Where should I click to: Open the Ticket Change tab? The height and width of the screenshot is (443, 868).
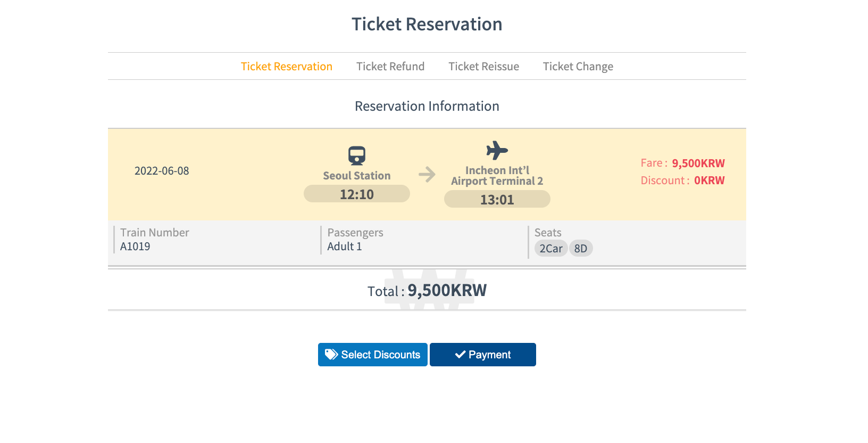[x=578, y=67]
